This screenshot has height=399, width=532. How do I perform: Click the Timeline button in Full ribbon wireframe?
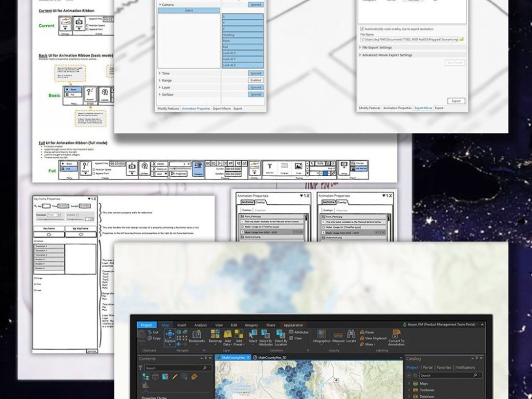coord(198,169)
